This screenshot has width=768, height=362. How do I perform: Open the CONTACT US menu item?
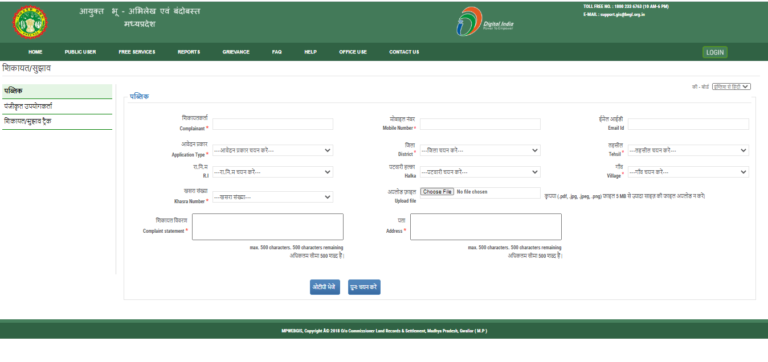point(404,52)
